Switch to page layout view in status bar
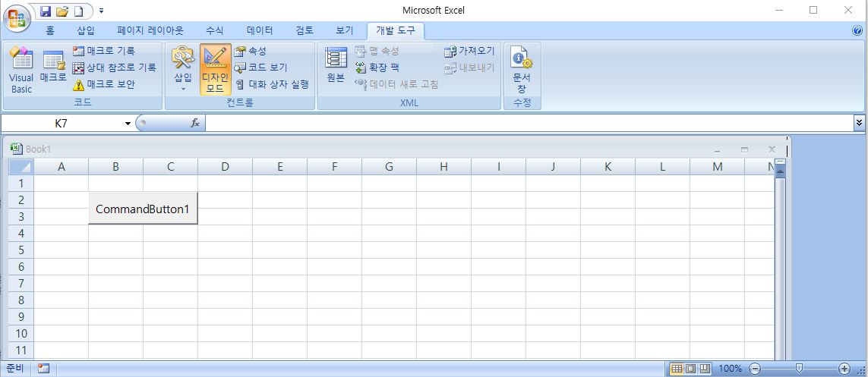 point(691,369)
